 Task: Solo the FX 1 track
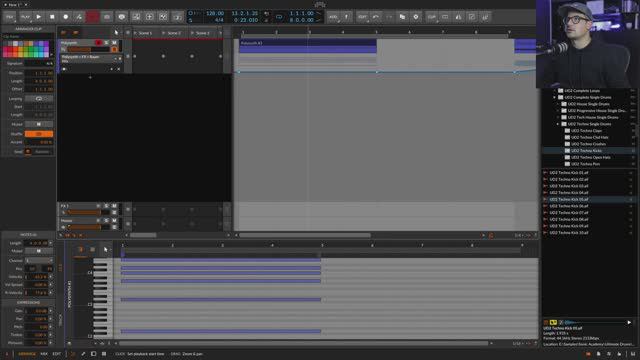pyautogui.click(x=107, y=206)
